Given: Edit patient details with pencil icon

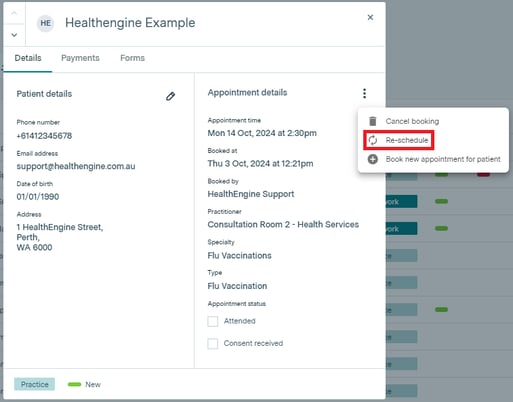Looking at the screenshot, I should [170, 96].
